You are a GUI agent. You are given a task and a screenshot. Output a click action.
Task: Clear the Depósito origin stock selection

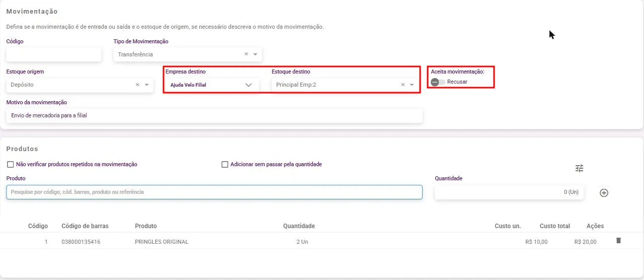[x=138, y=85]
